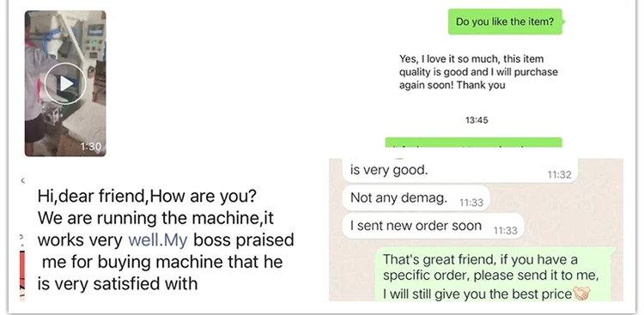Click the back chevron left of the greeting
The image size is (644, 315).
click(x=22, y=180)
